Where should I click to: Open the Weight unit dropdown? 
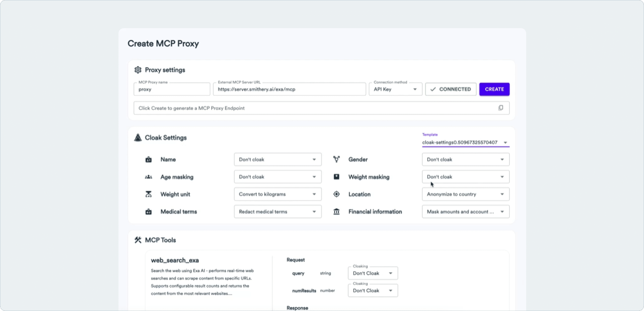278,194
